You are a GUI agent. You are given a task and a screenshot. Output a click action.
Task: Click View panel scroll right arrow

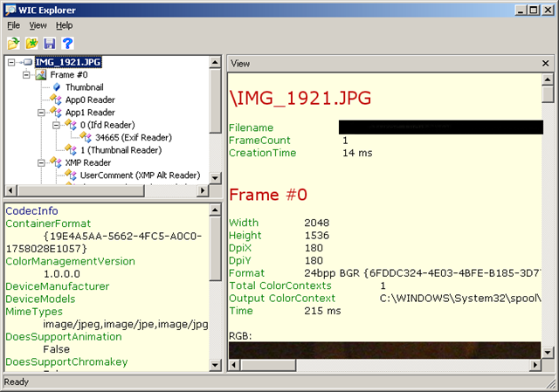tap(535, 365)
